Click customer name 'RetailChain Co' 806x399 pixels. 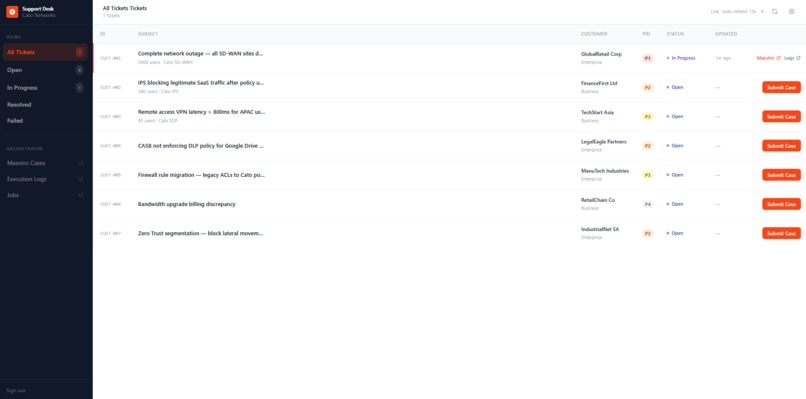coord(598,200)
